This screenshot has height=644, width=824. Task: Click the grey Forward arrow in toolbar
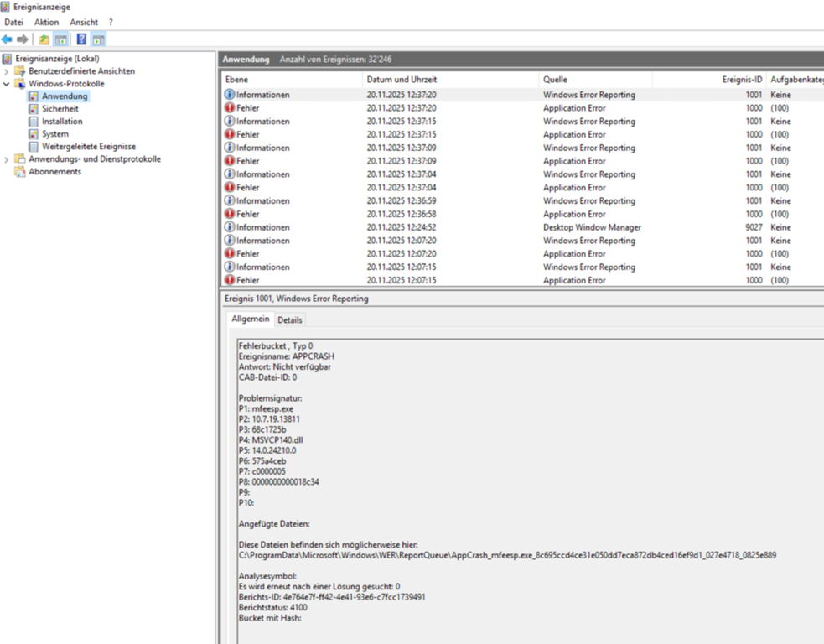point(23,39)
